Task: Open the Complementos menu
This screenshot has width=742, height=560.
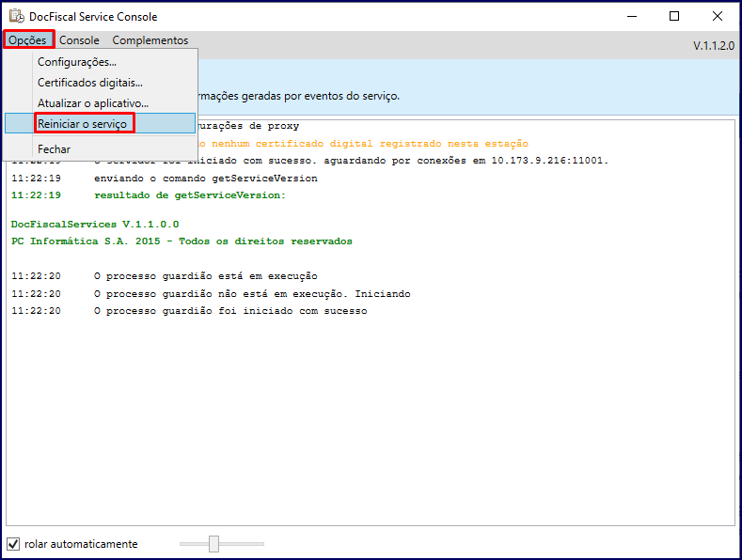Action: point(150,40)
